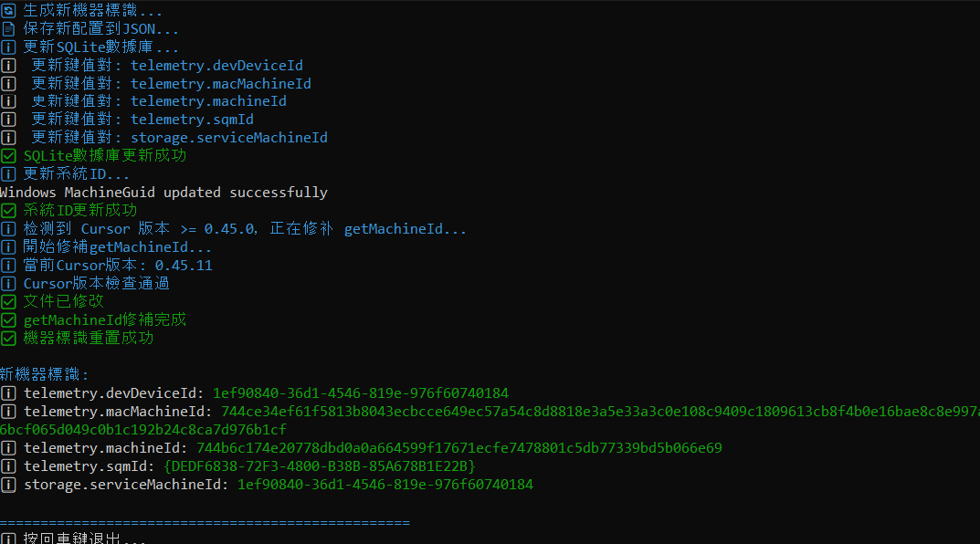Click the info icon beside 開始修補getMachineId
The width and height of the screenshot is (980, 544).
click(x=8, y=247)
